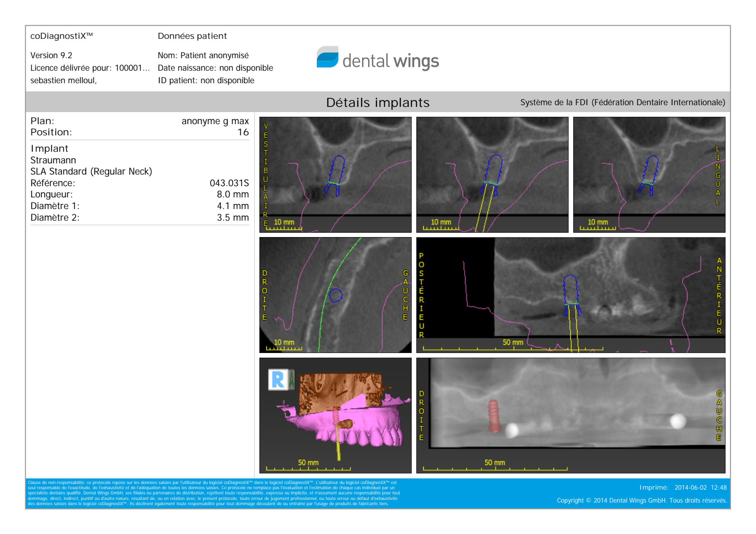
Task: Click the blue implant circle in axial view
Action: pos(336,296)
